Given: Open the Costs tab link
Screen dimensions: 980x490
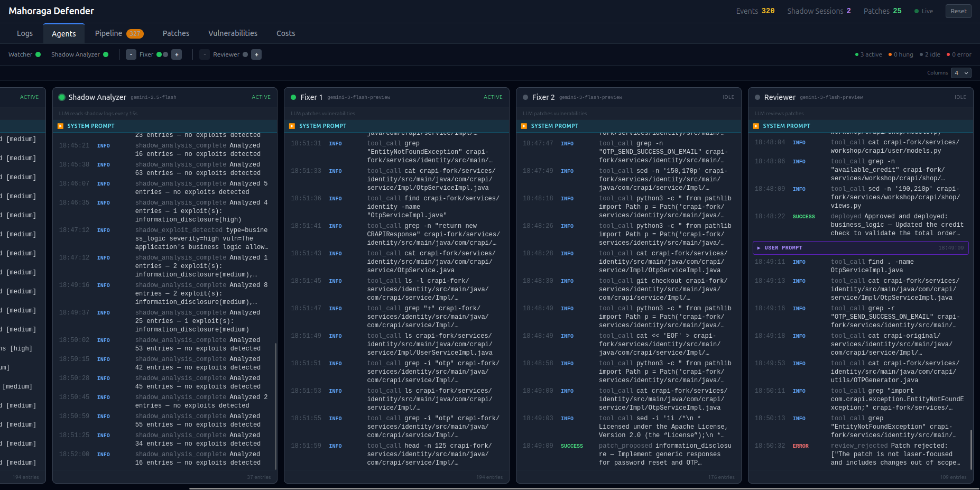Looking at the screenshot, I should coord(285,33).
